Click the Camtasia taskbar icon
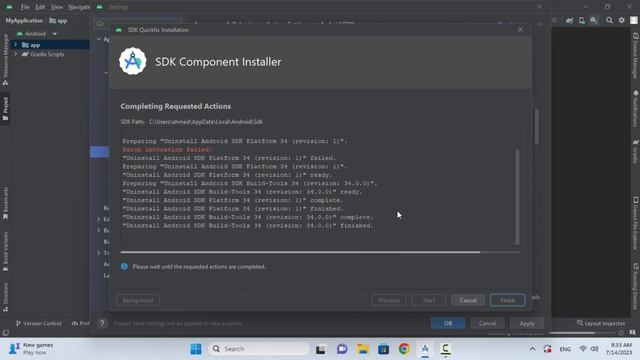 tap(446, 349)
